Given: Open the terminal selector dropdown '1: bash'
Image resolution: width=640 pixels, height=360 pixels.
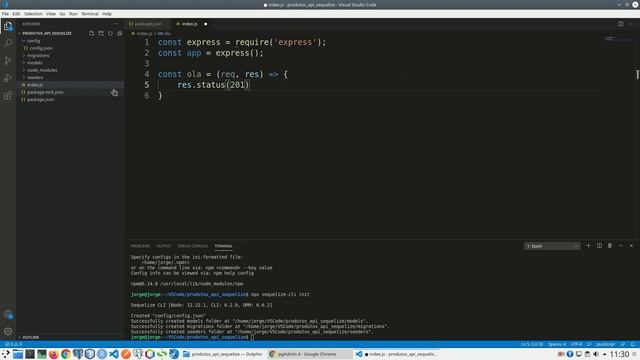Looking at the screenshot, I should [552, 246].
